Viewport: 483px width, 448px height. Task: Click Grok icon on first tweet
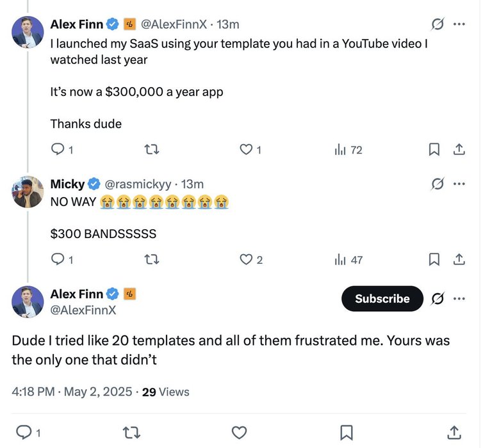(438, 24)
